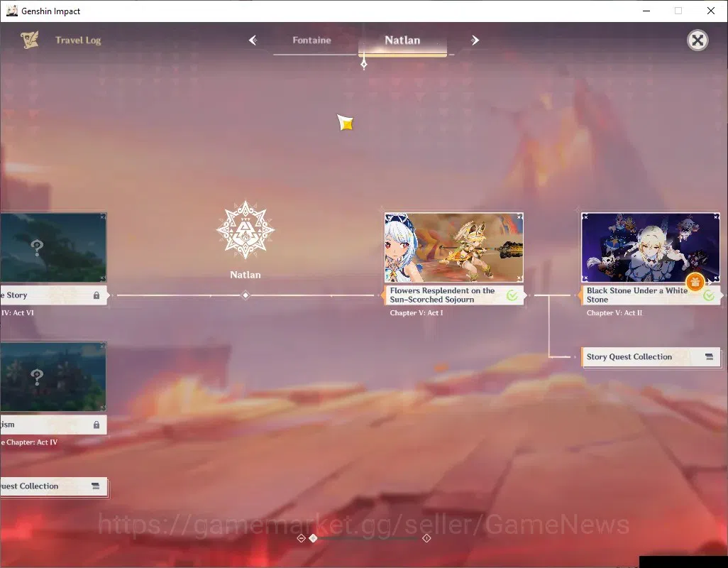Select the Natlan tab
The image size is (728, 568).
pos(402,40)
